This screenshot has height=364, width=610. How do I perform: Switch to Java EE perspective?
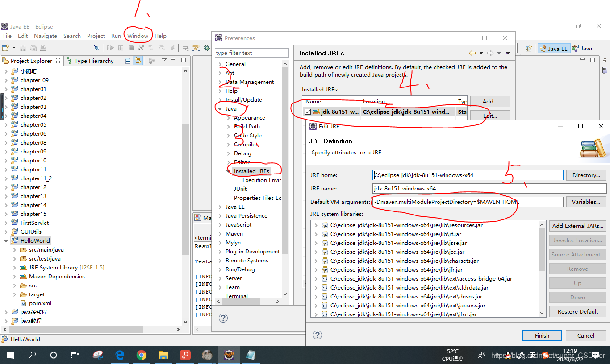point(554,49)
